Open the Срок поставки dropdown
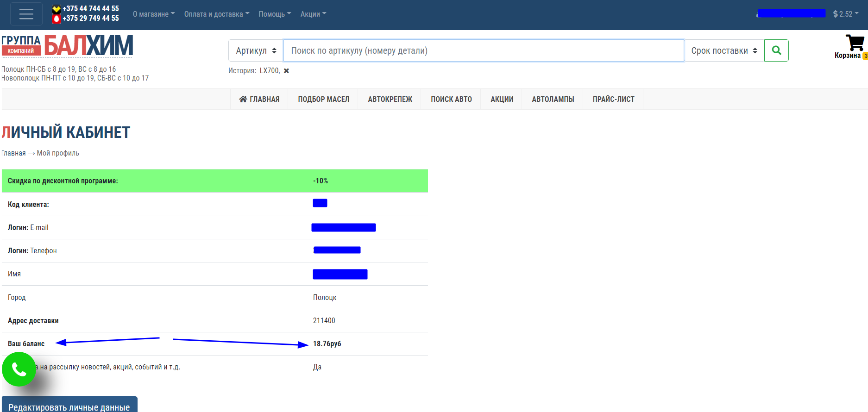Image resolution: width=868 pixels, height=412 pixels. (723, 50)
